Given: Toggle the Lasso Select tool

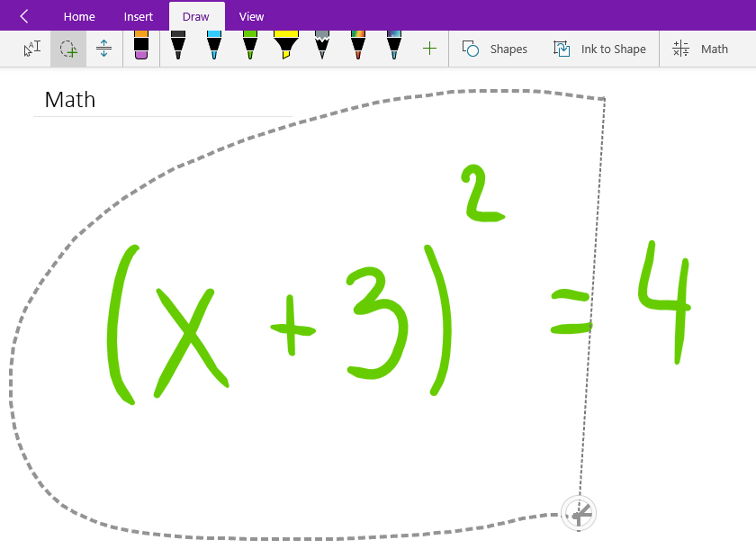Looking at the screenshot, I should coord(67,48).
